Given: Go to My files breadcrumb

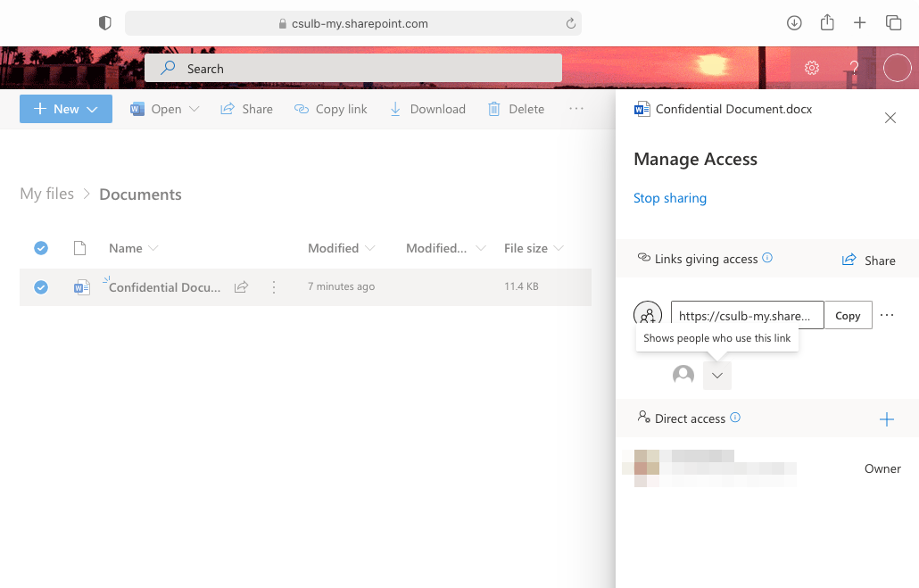Looking at the screenshot, I should point(47,194).
